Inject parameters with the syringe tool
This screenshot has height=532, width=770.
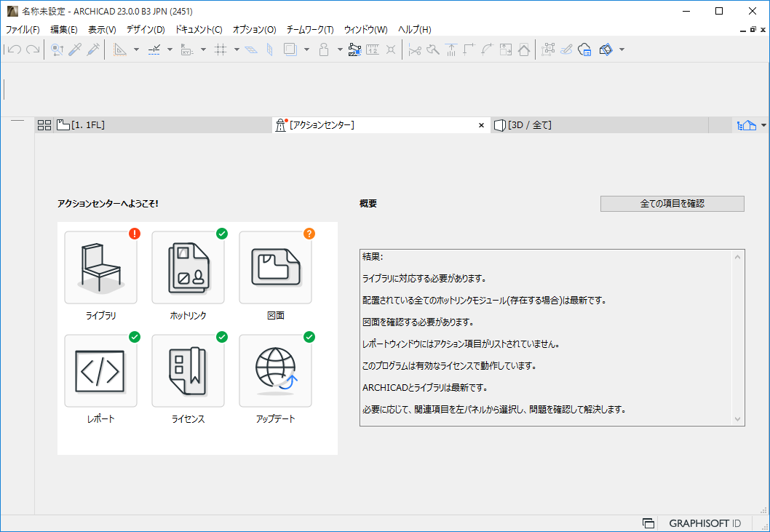[x=93, y=49]
